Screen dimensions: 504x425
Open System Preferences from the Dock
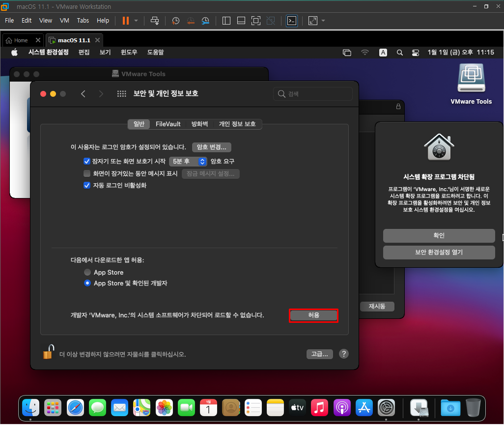386,408
